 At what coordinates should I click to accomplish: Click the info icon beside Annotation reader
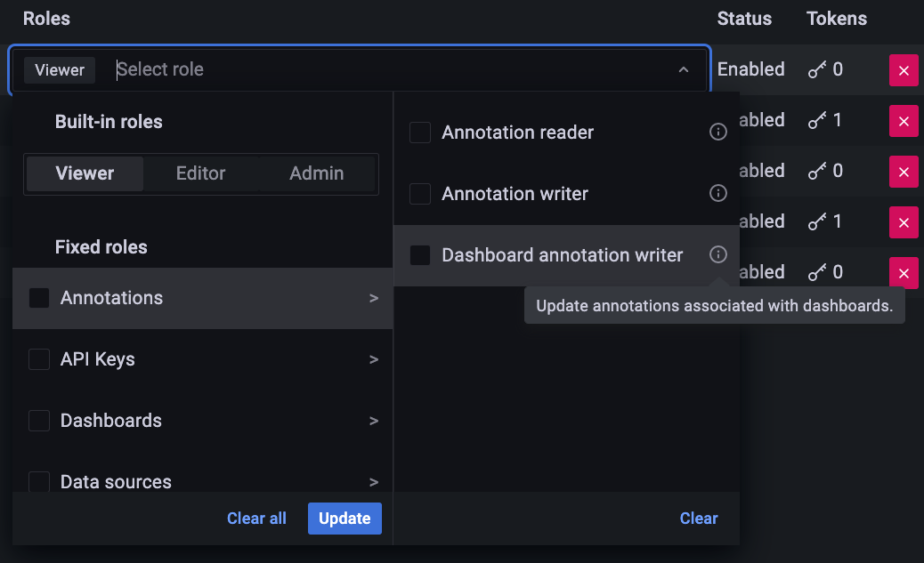click(x=718, y=132)
